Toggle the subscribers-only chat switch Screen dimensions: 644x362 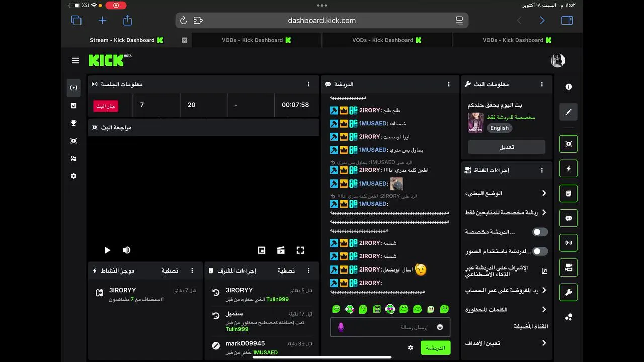(x=540, y=232)
